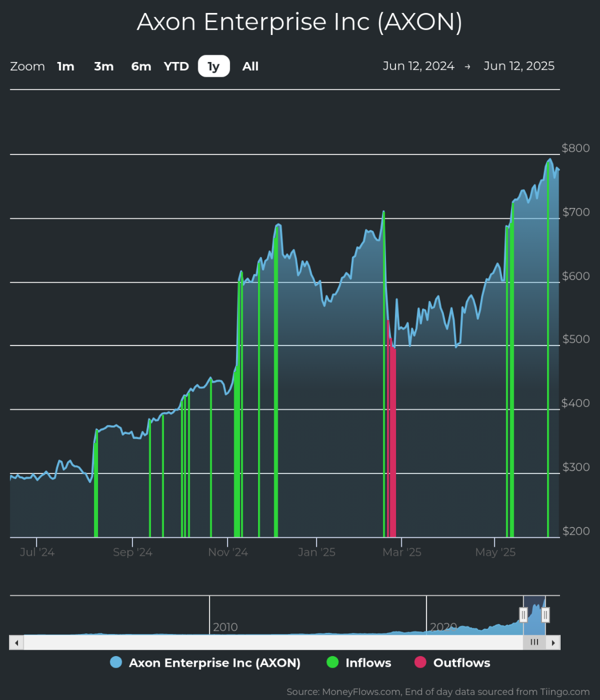Click the scrollbar thumb grip
Image resolution: width=600 pixels, height=700 pixels.
(535, 643)
